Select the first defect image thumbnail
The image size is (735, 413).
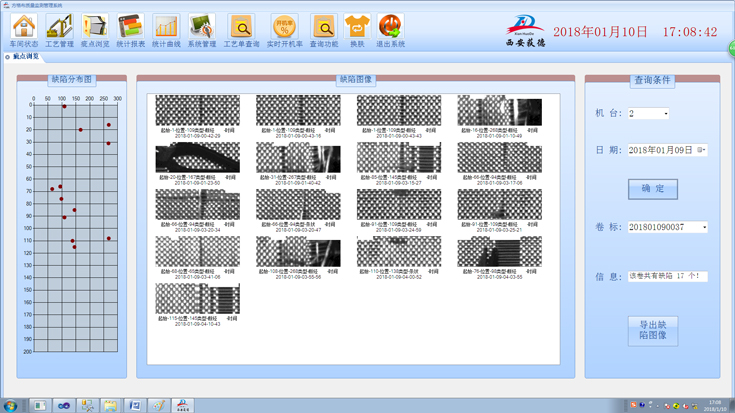click(x=197, y=110)
